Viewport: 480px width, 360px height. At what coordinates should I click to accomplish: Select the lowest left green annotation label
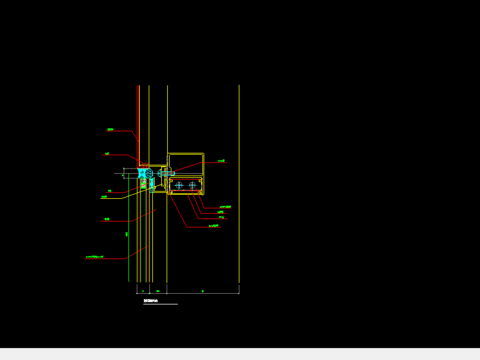[94, 257]
